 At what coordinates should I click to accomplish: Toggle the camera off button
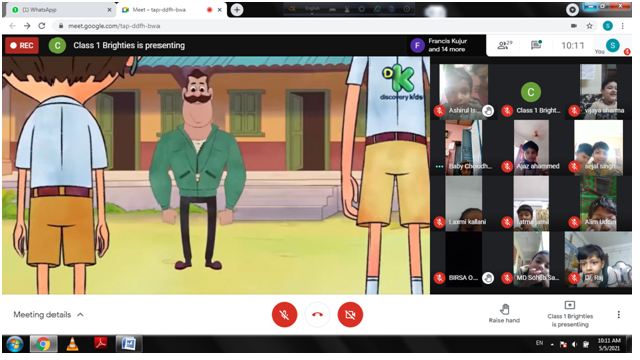tap(350, 315)
